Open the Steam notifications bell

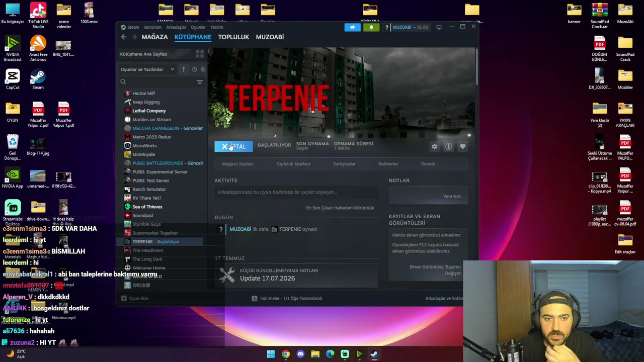click(x=371, y=27)
